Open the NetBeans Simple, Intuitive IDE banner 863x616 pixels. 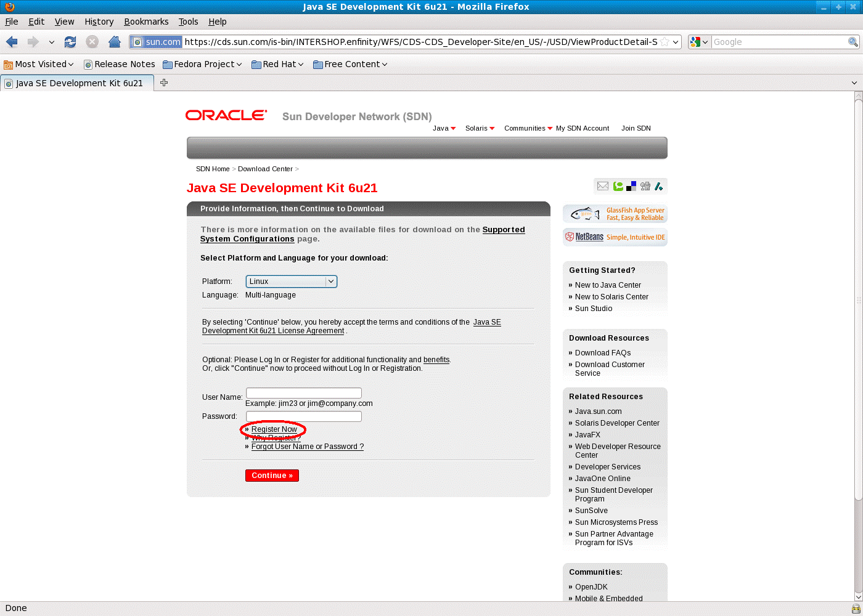click(x=615, y=237)
